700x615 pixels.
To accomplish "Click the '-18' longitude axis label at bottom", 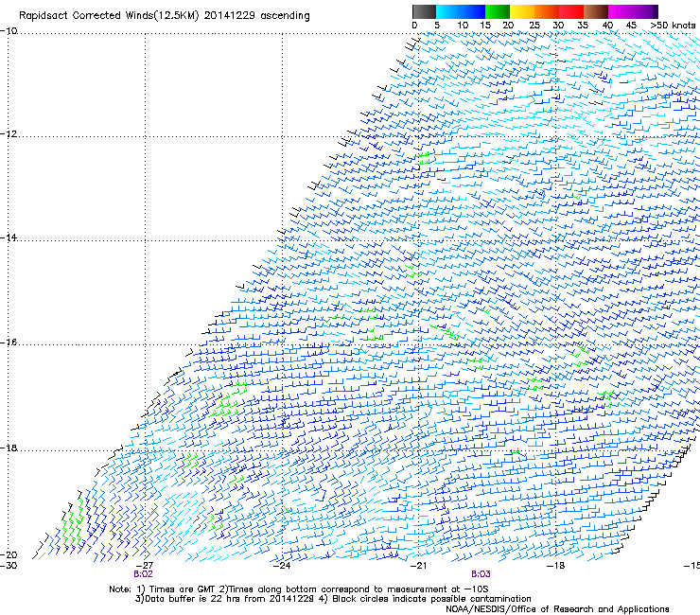I will (x=555, y=565).
